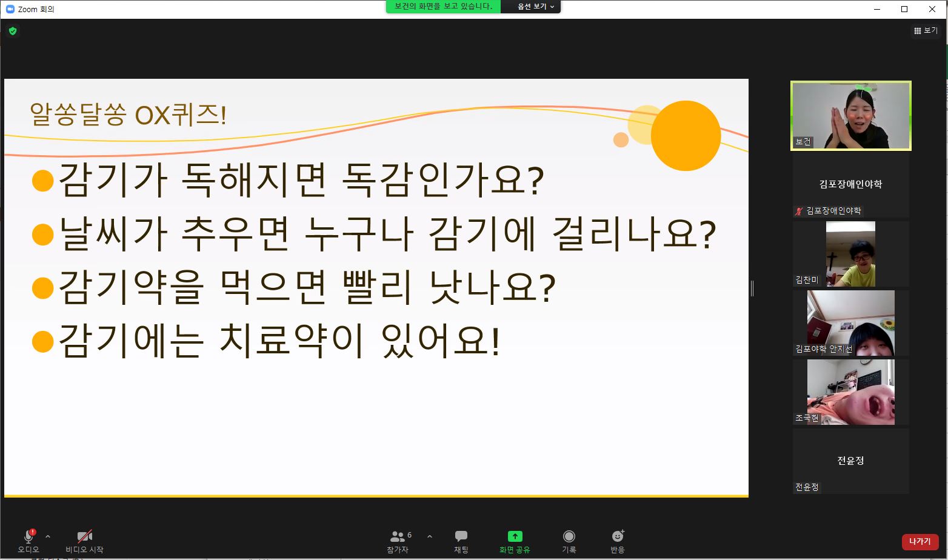The height and width of the screenshot is (560, 948).
Task: Select 김포장애인야학 participant tile
Action: pyautogui.click(x=850, y=184)
